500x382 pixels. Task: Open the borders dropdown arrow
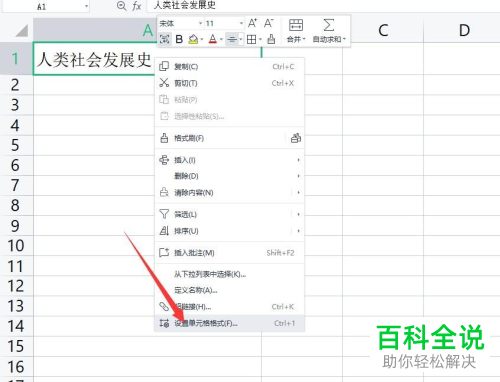[x=260, y=40]
